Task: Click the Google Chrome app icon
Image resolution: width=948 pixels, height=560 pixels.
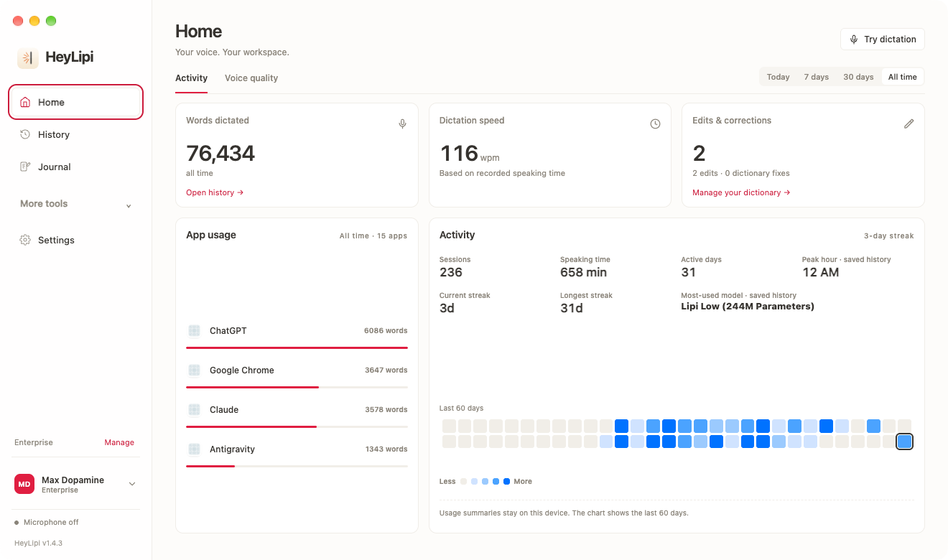Action: [194, 370]
